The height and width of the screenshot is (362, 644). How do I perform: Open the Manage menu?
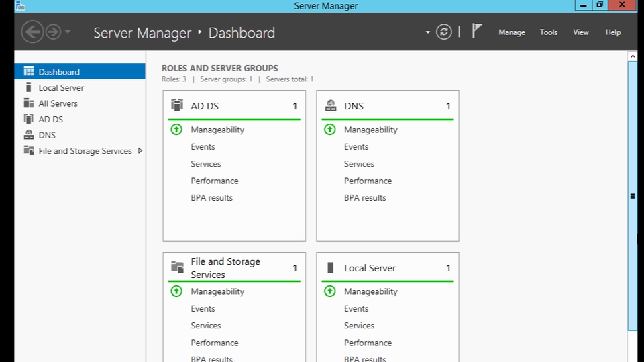coord(511,32)
